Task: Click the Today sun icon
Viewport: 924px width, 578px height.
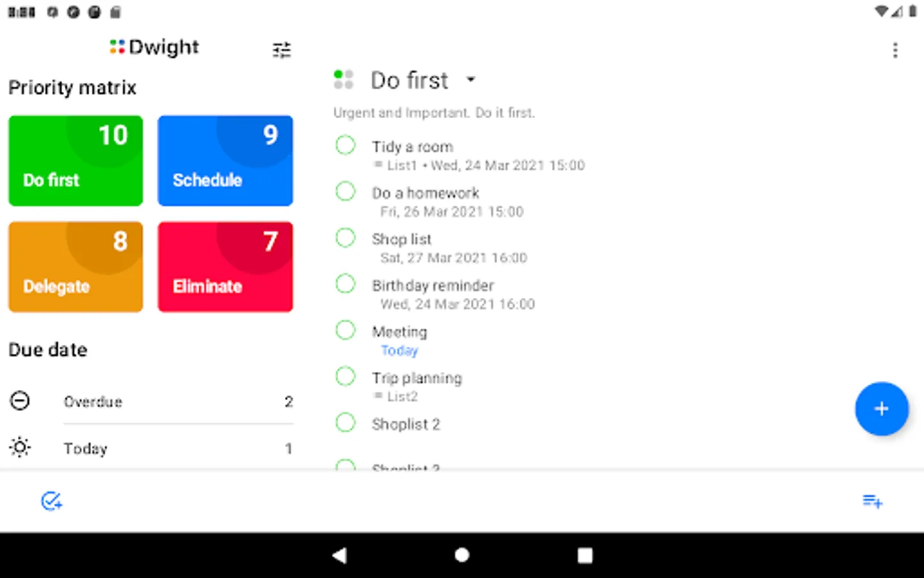Action: (20, 447)
